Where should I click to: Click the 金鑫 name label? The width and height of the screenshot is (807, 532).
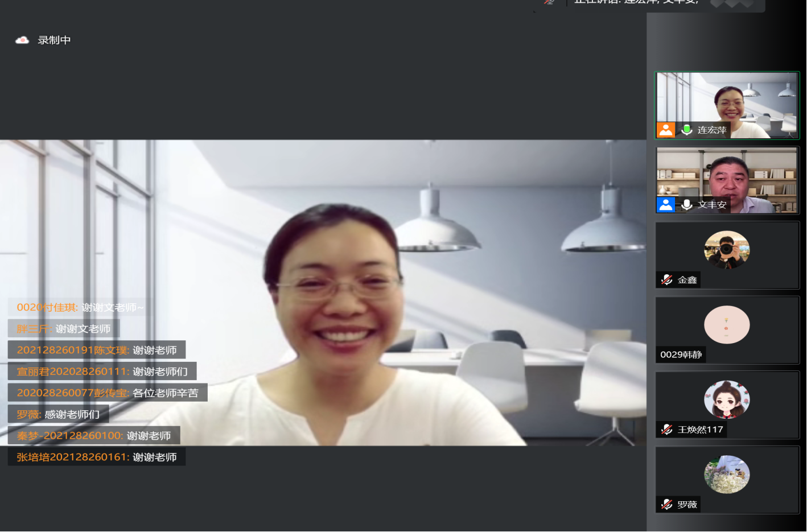687,280
